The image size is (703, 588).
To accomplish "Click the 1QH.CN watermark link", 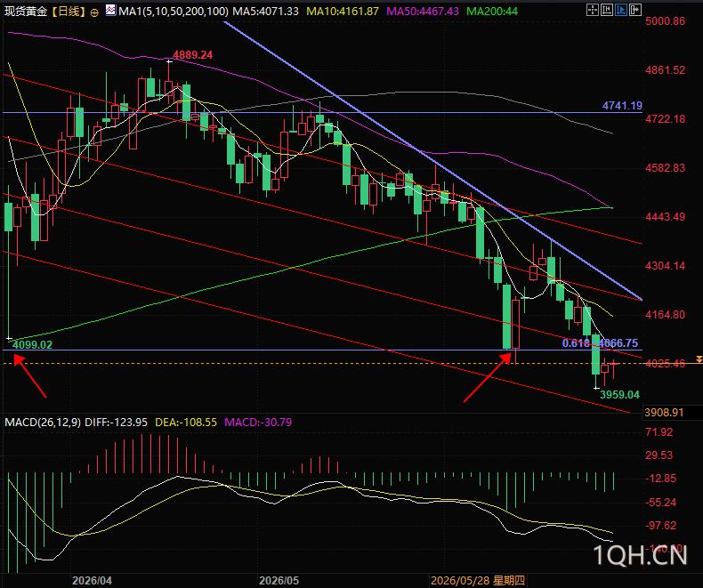I will tap(641, 555).
